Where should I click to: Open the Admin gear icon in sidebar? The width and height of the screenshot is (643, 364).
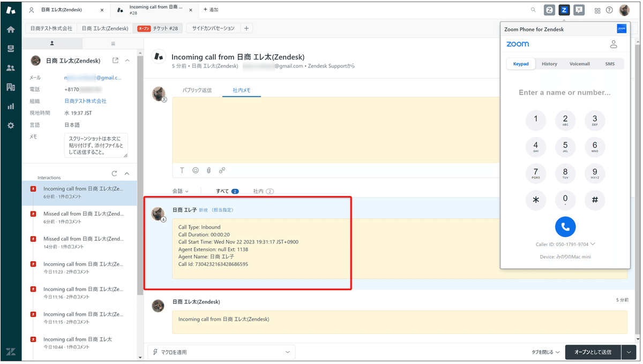(x=11, y=126)
